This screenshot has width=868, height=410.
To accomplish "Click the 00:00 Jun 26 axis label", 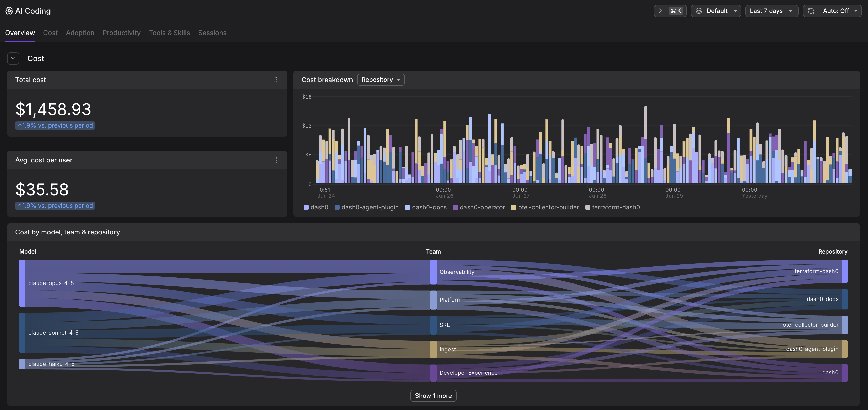I will click(444, 193).
